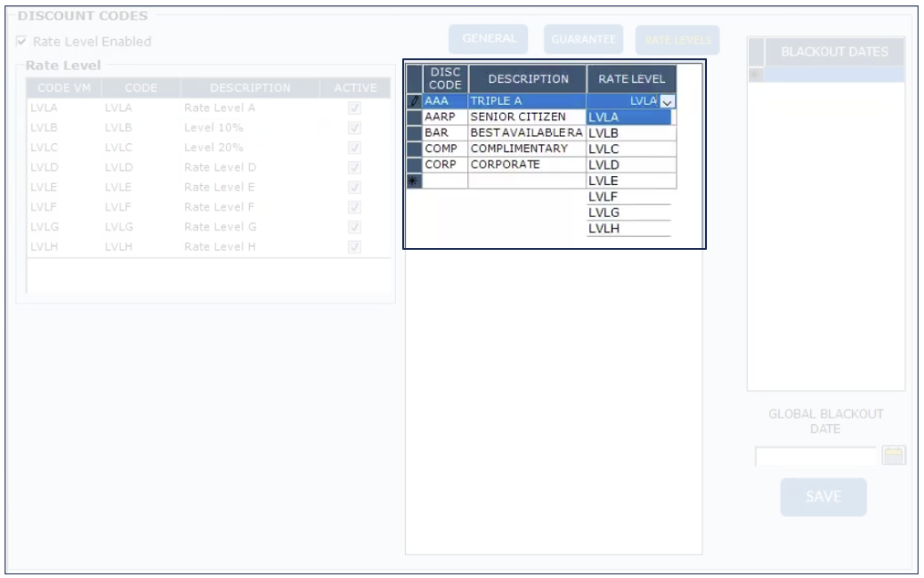Viewport: 924px width, 578px height.
Task: Uncheck Active box for Level 20%
Action: click(x=355, y=148)
